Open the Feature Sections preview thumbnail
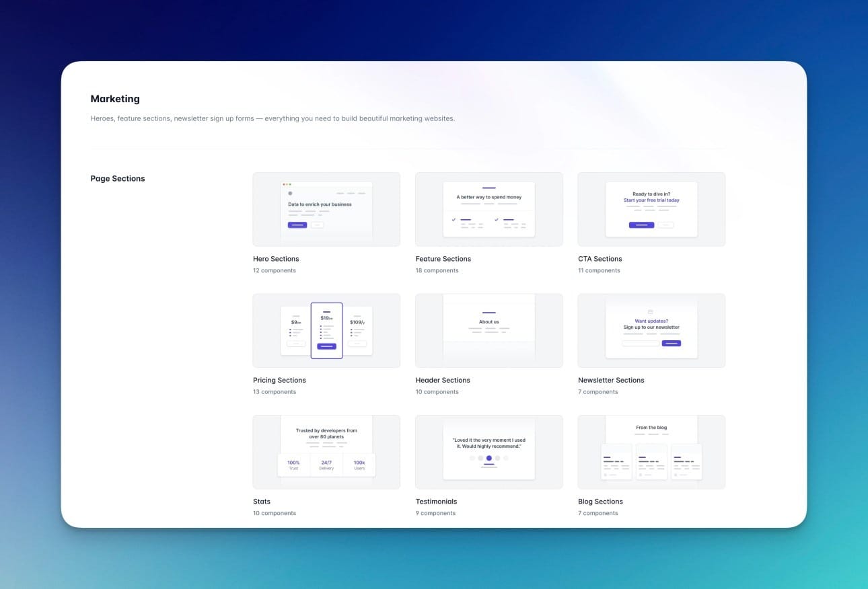This screenshot has width=868, height=589. [489, 209]
